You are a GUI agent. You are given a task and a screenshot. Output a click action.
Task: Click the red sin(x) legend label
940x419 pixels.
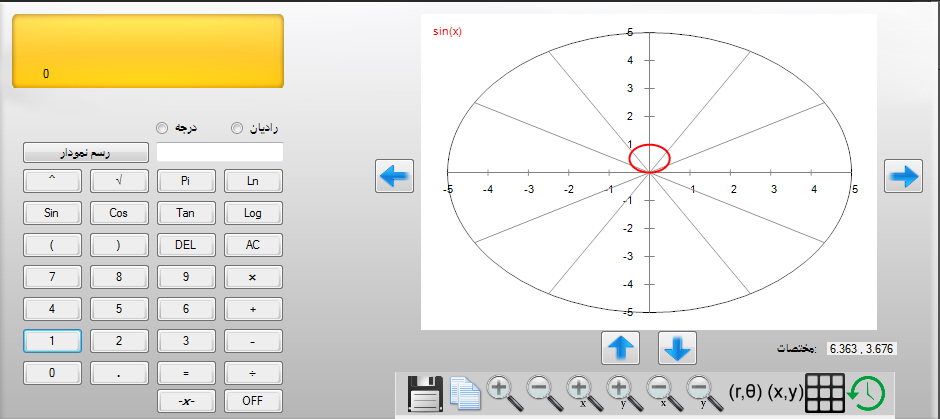coord(447,32)
